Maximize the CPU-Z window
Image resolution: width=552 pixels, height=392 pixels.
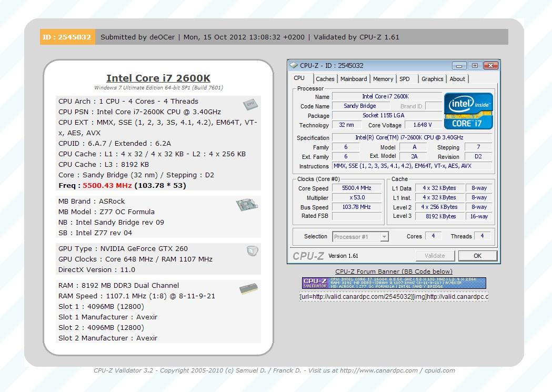point(475,66)
